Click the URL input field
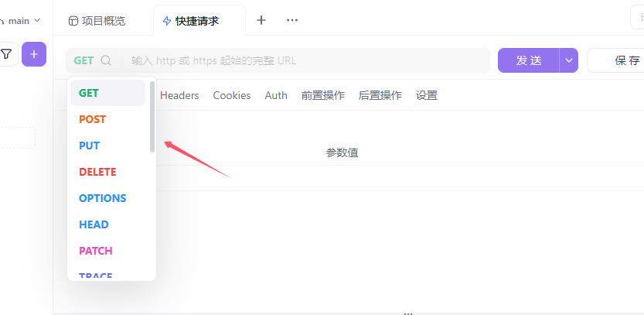Screen dimensions: 644x315 (305, 60)
